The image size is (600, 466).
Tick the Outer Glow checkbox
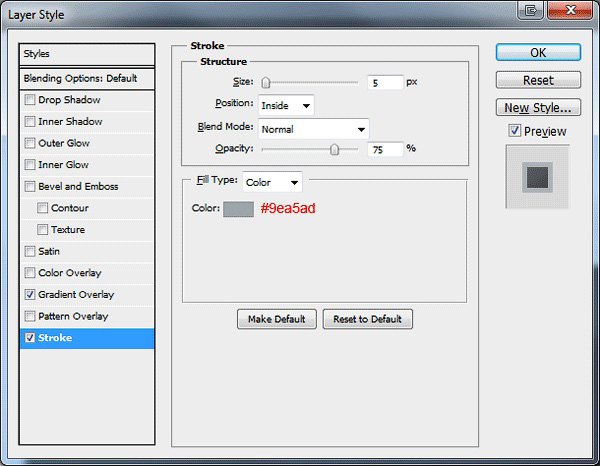coord(30,143)
